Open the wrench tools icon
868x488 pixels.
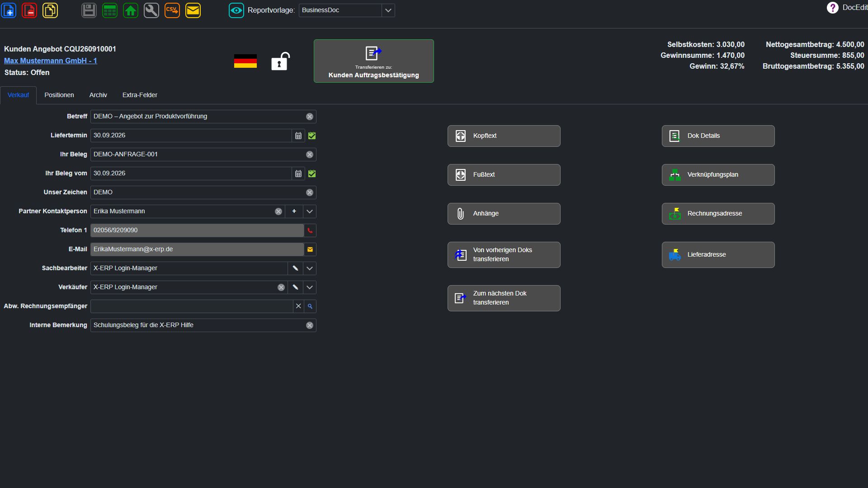coord(151,10)
